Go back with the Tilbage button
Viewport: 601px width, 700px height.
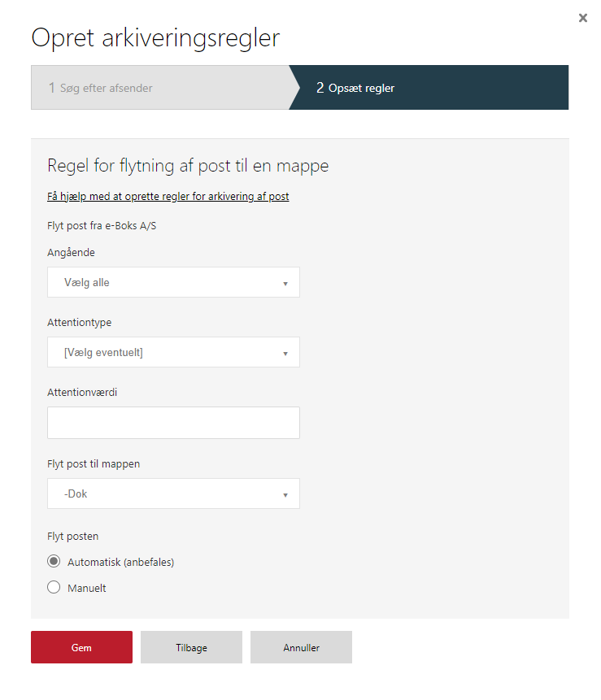click(191, 647)
